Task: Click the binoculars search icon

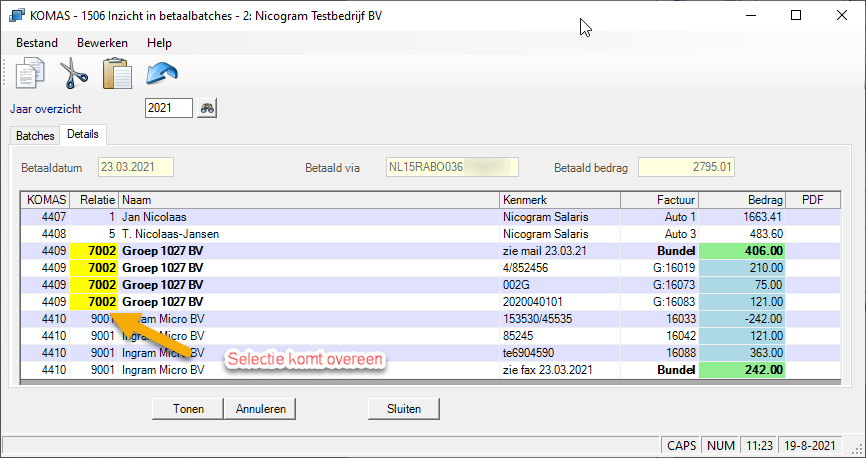Action: (207, 108)
